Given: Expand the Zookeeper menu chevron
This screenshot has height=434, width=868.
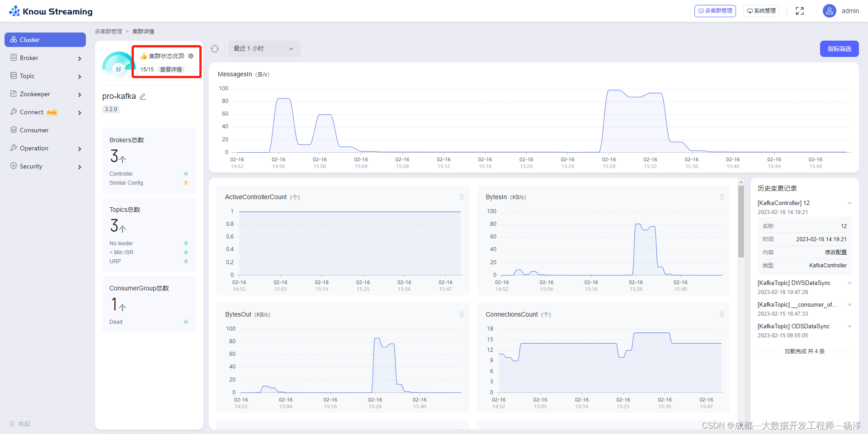Looking at the screenshot, I should pos(80,94).
